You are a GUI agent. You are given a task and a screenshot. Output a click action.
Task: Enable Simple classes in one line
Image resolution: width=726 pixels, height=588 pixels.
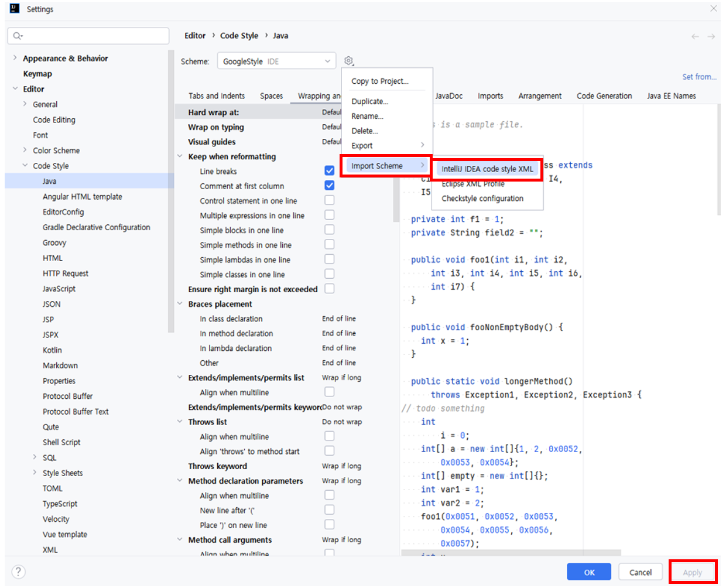click(x=330, y=274)
